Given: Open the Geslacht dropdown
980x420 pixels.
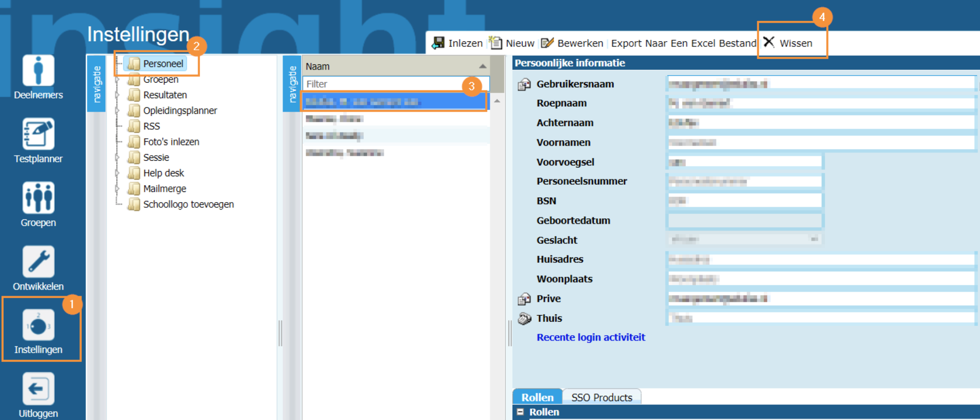Looking at the screenshot, I should tap(814, 239).
